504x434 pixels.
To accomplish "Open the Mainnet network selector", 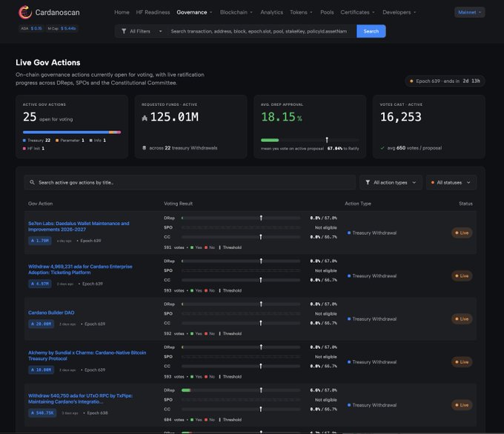I will 470,12.
